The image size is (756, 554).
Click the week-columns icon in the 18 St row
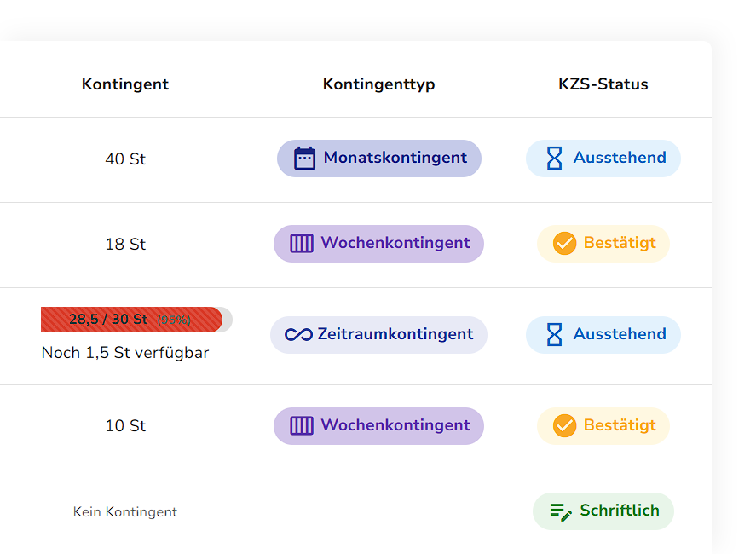click(x=302, y=244)
